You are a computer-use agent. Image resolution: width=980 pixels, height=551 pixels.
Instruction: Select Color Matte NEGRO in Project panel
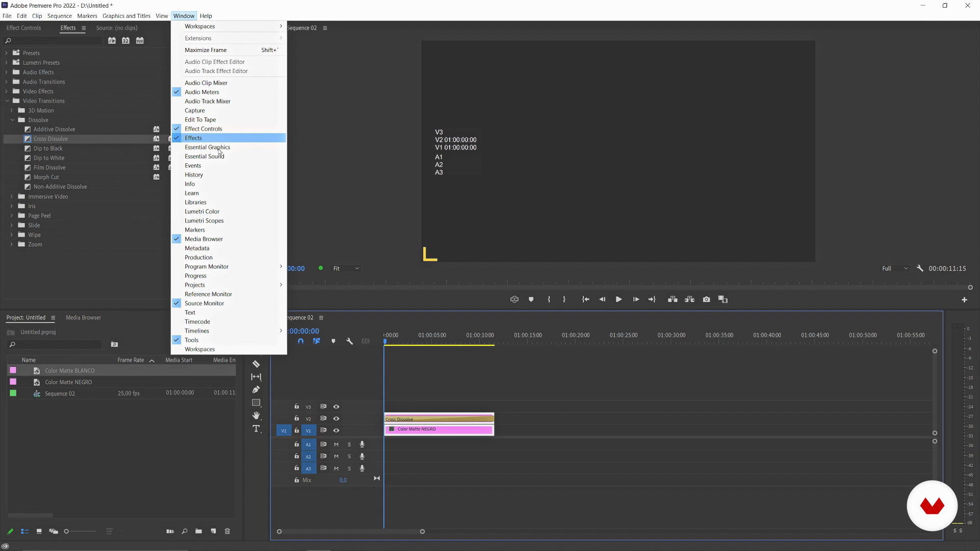[x=68, y=382]
